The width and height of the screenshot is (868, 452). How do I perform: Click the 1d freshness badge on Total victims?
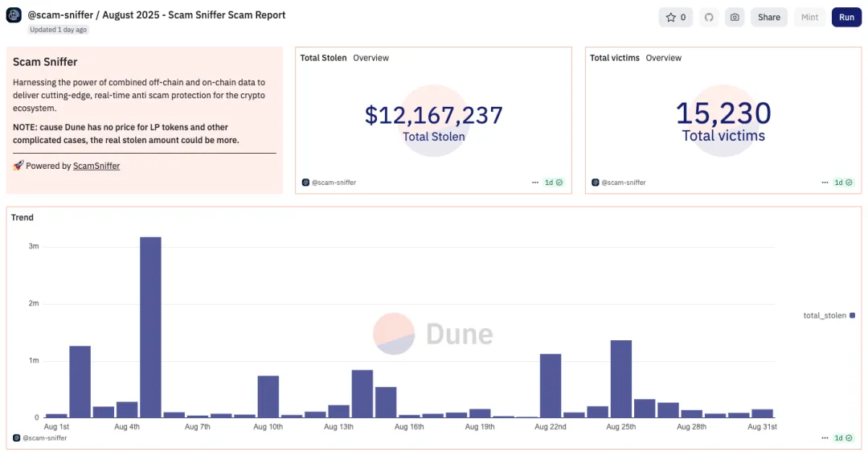point(843,183)
